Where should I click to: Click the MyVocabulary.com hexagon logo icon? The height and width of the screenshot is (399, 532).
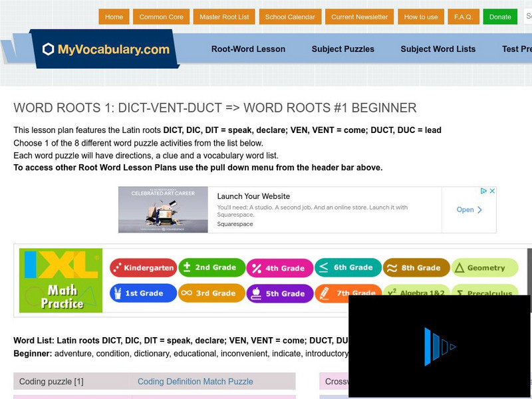pos(48,49)
